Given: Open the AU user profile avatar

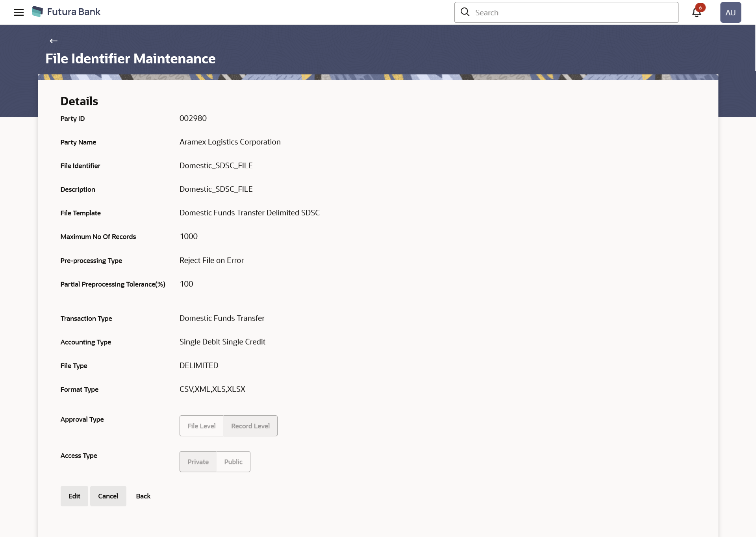Looking at the screenshot, I should [730, 12].
